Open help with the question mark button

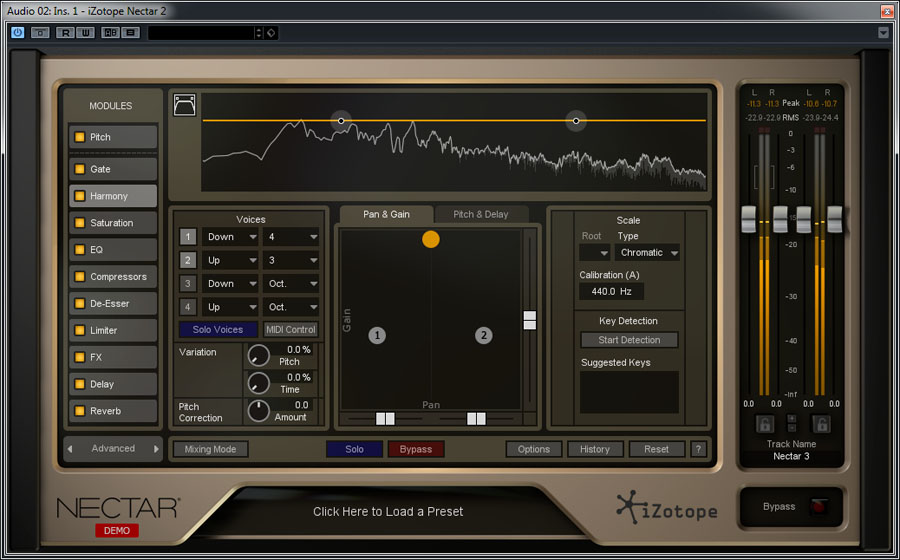point(698,449)
